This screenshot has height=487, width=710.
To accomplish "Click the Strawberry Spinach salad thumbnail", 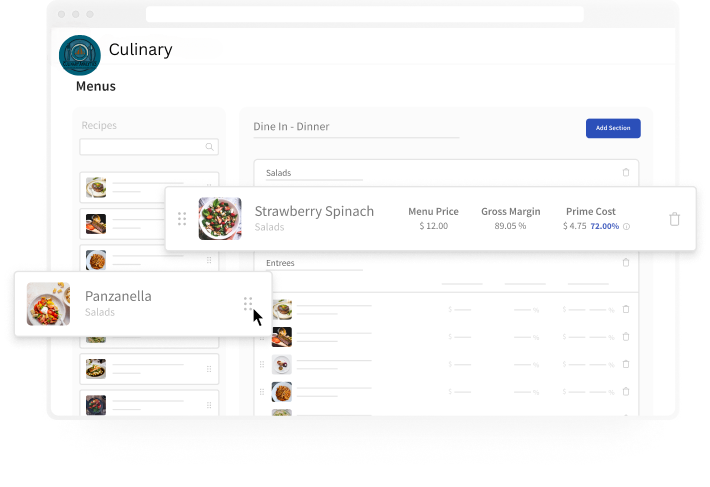I will coord(220,219).
